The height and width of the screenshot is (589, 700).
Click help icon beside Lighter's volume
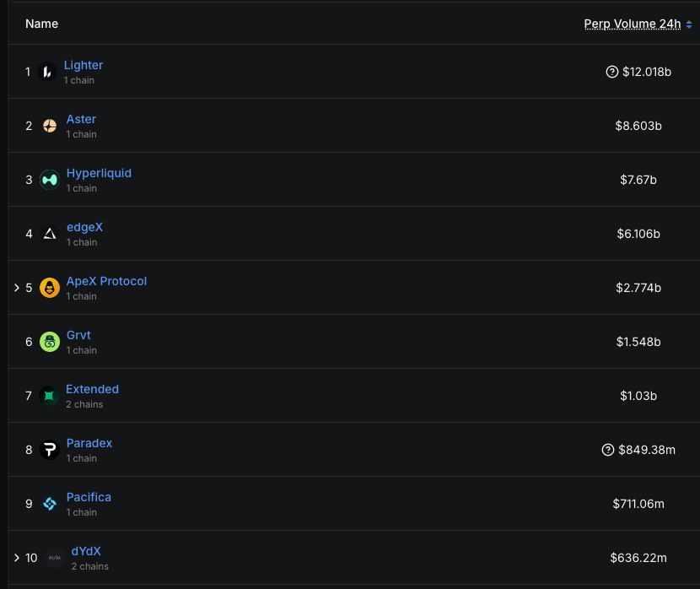pyautogui.click(x=612, y=72)
